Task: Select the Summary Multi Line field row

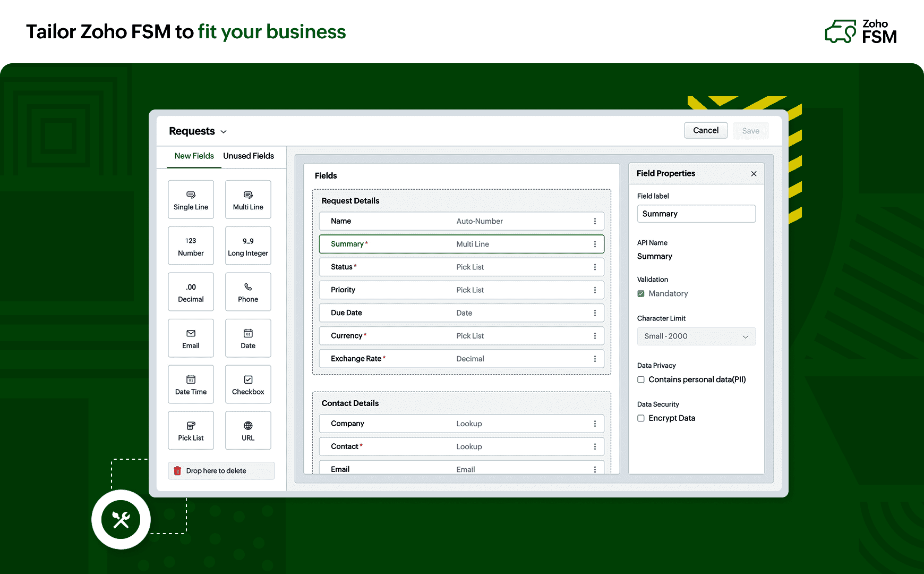Action: coord(461,244)
